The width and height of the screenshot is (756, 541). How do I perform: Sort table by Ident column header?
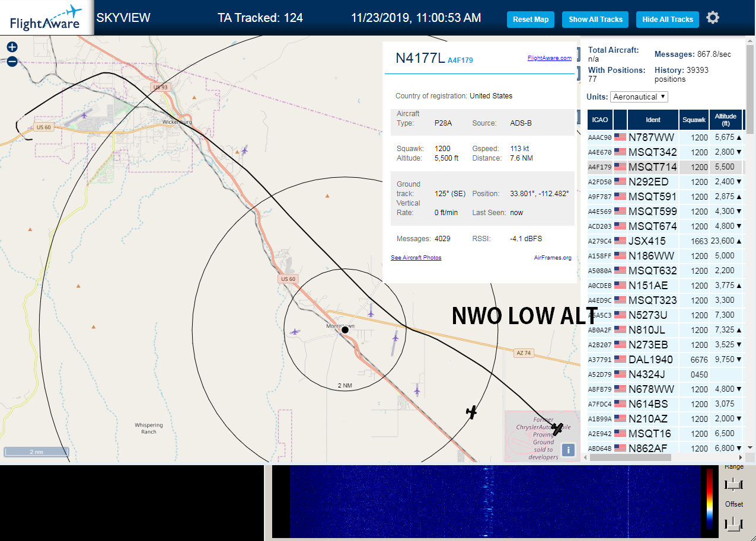point(653,120)
